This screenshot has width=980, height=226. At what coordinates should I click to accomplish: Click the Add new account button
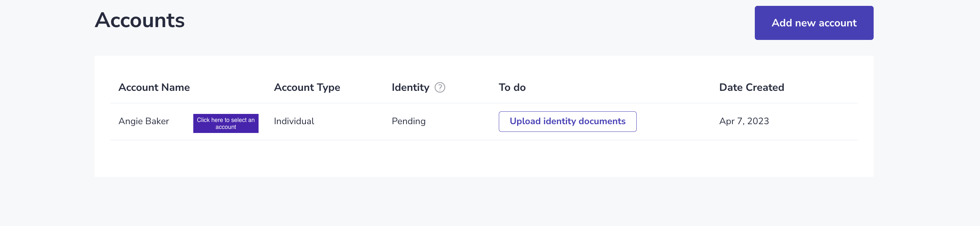[814, 23]
